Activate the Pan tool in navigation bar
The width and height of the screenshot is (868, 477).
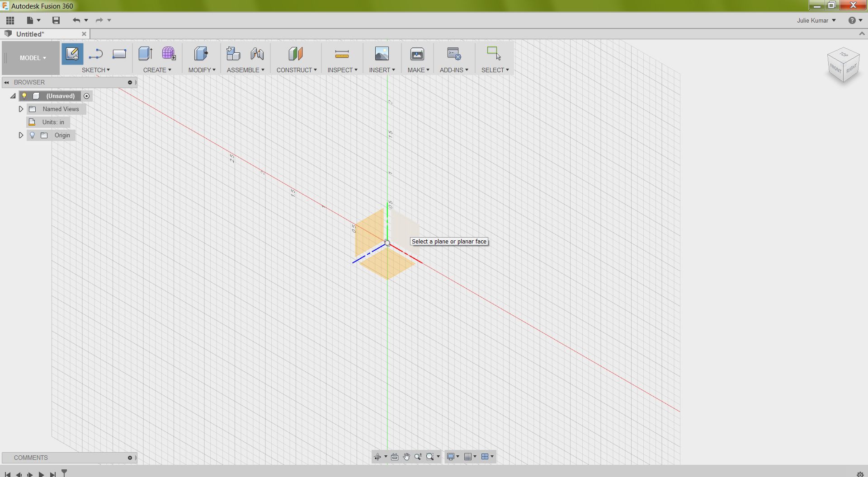pos(406,457)
